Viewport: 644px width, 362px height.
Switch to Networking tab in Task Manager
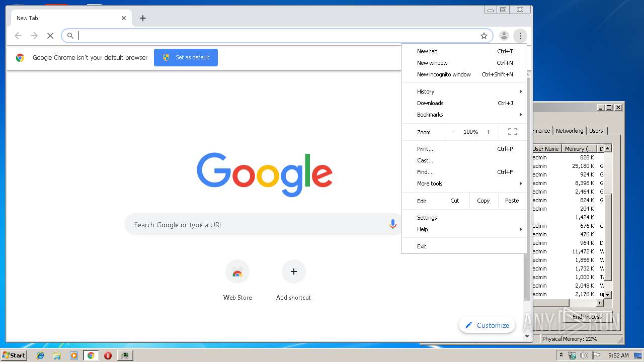pyautogui.click(x=570, y=131)
